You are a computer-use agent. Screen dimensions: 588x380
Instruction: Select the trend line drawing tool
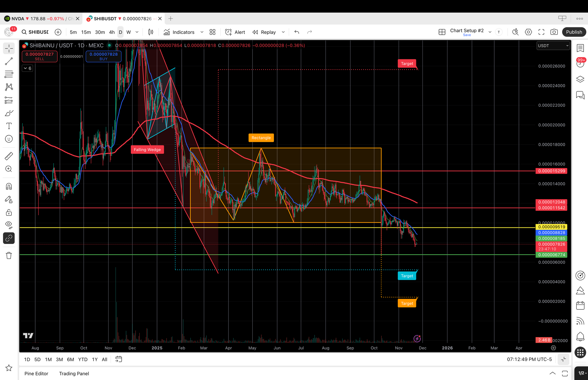click(x=9, y=61)
